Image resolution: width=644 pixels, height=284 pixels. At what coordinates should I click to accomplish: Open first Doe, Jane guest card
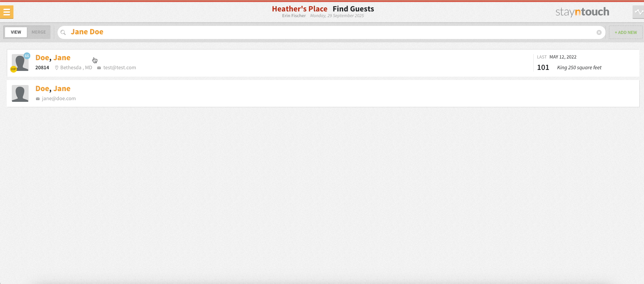click(x=323, y=63)
